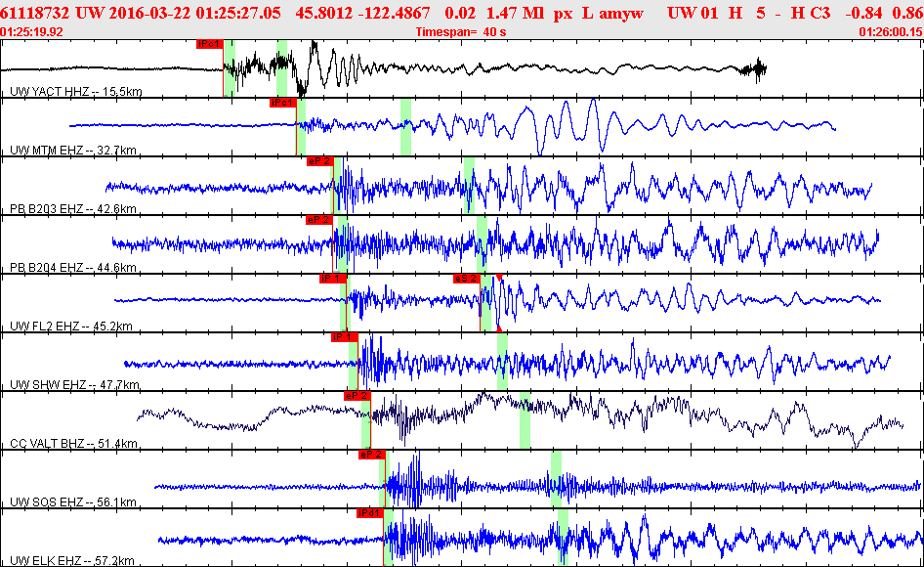Screen dimensions: 924x567
Task: Select the eS 2 S-wave pick on FL2
Action: click(x=467, y=279)
